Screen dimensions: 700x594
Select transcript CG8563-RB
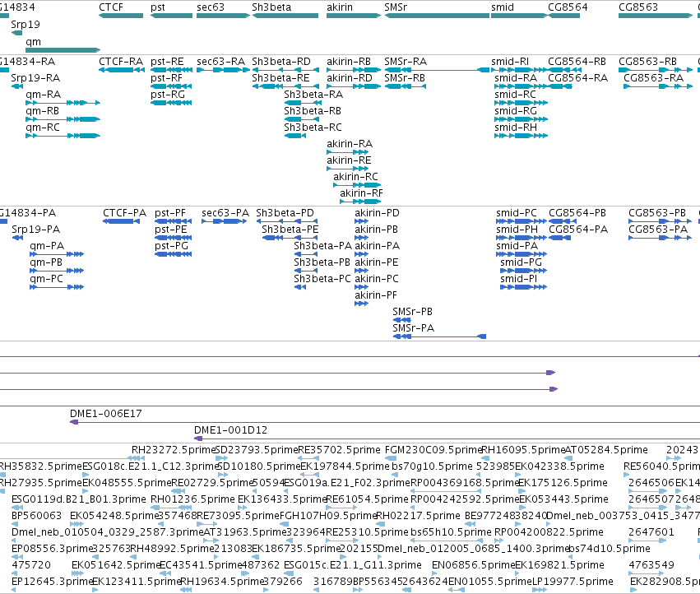(656, 70)
